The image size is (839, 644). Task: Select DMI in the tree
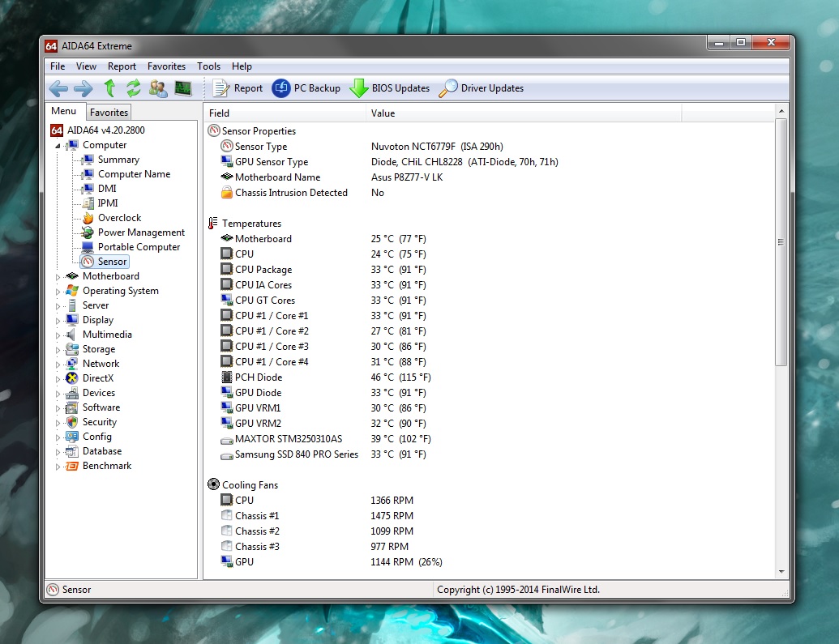tap(107, 188)
